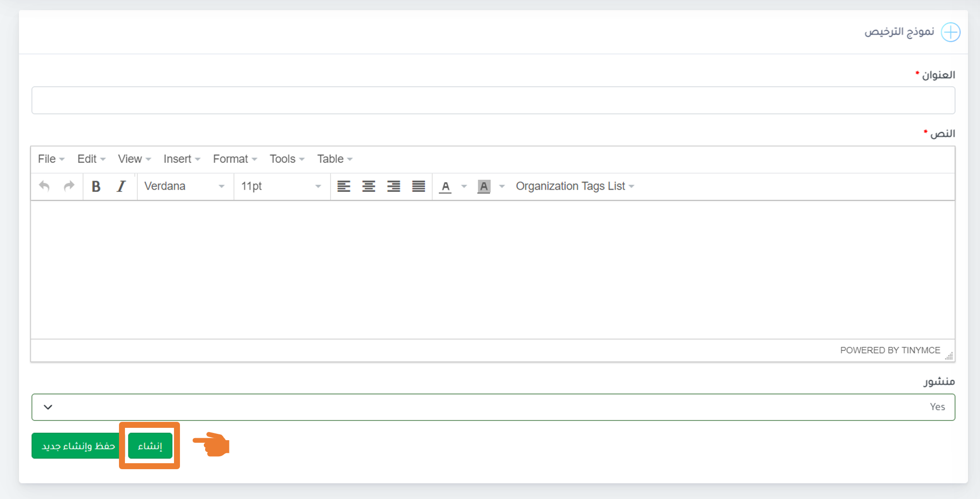Open the Tools menu
This screenshot has width=980, height=499.
(287, 159)
